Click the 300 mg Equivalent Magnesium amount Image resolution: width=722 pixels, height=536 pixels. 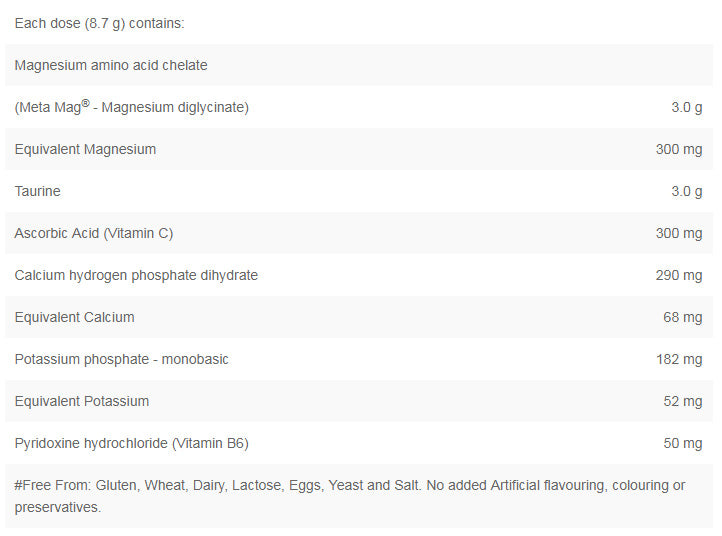[x=679, y=149]
